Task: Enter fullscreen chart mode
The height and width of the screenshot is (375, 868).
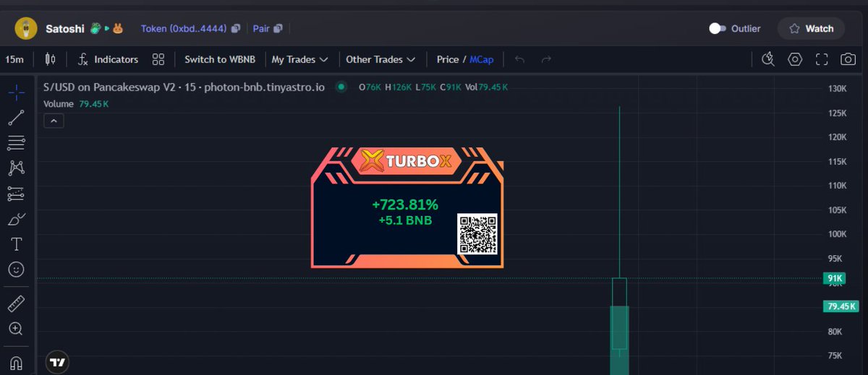Action: tap(822, 59)
